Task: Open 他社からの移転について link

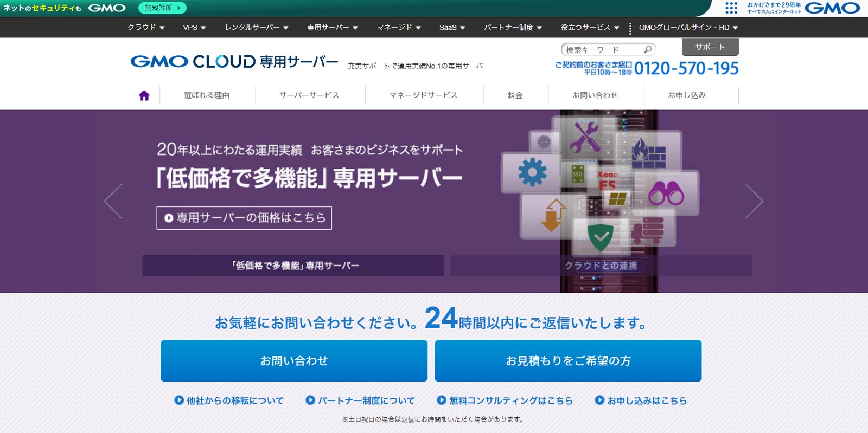Action: 229,400
